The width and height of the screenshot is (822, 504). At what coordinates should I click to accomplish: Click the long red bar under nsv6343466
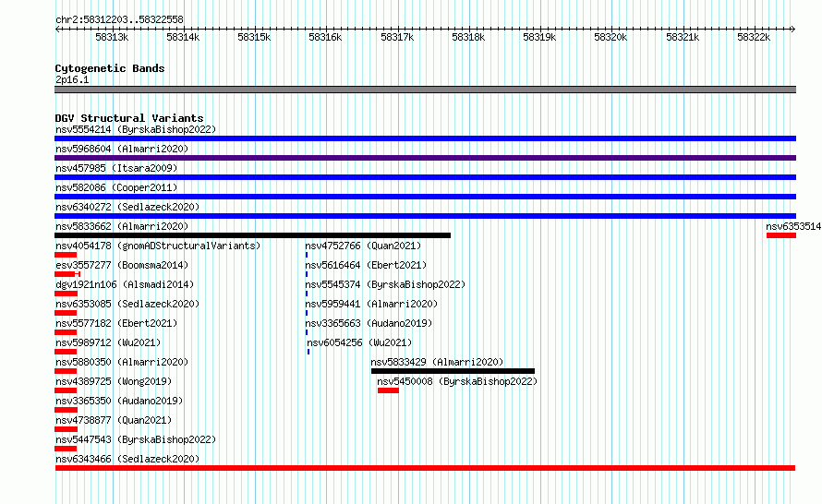tap(425, 468)
